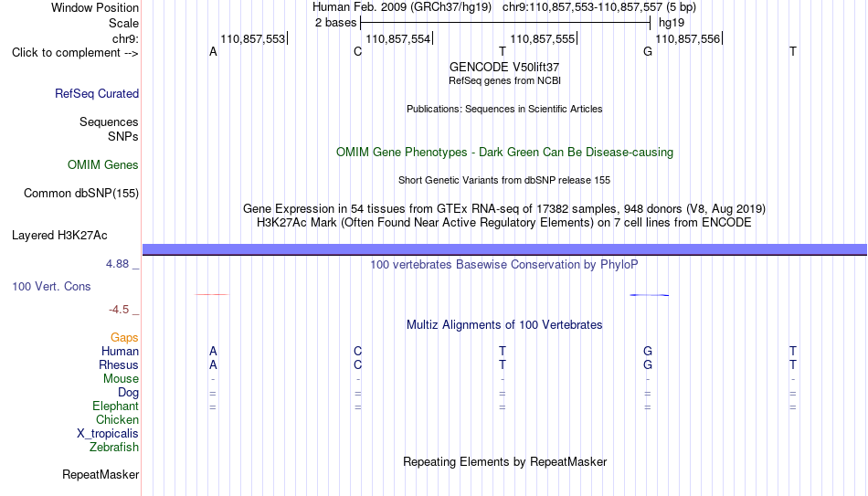Click the chr9:110,857,553-110,857,557 (5 bp) range

pos(599,7)
